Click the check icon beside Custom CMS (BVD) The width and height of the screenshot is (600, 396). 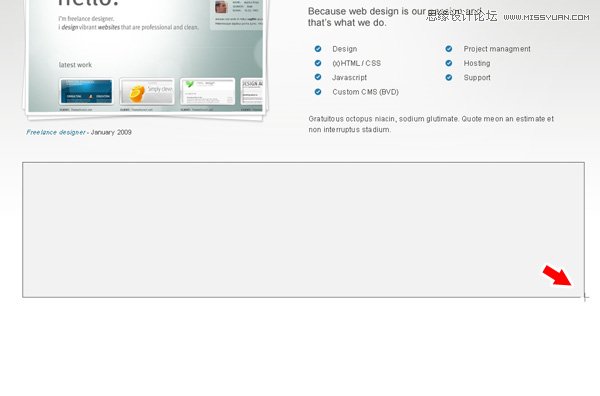point(318,91)
